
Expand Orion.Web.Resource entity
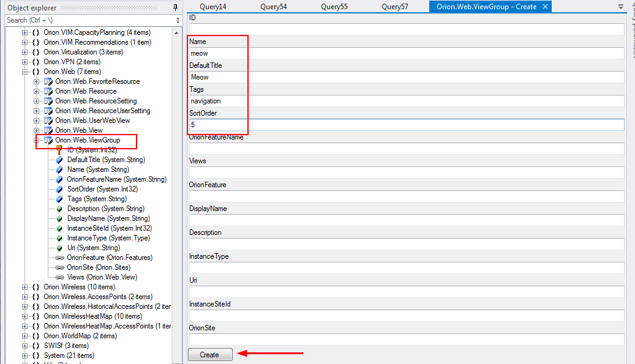pos(37,91)
